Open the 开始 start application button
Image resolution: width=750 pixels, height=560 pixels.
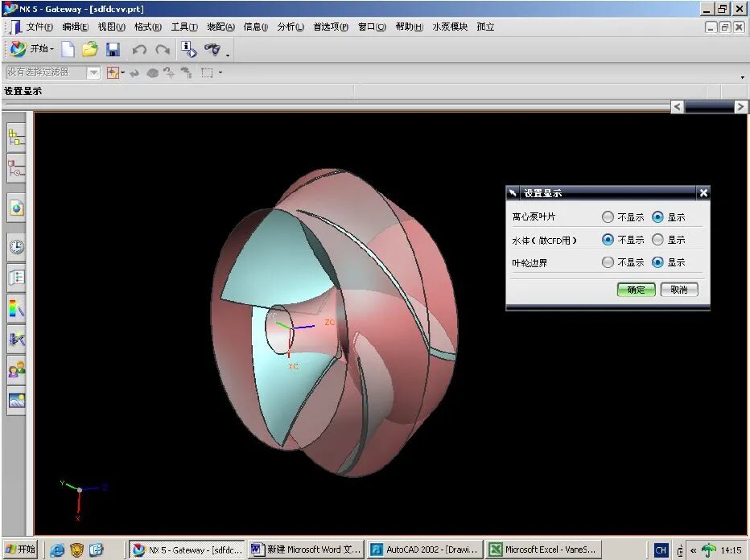pos(32,48)
